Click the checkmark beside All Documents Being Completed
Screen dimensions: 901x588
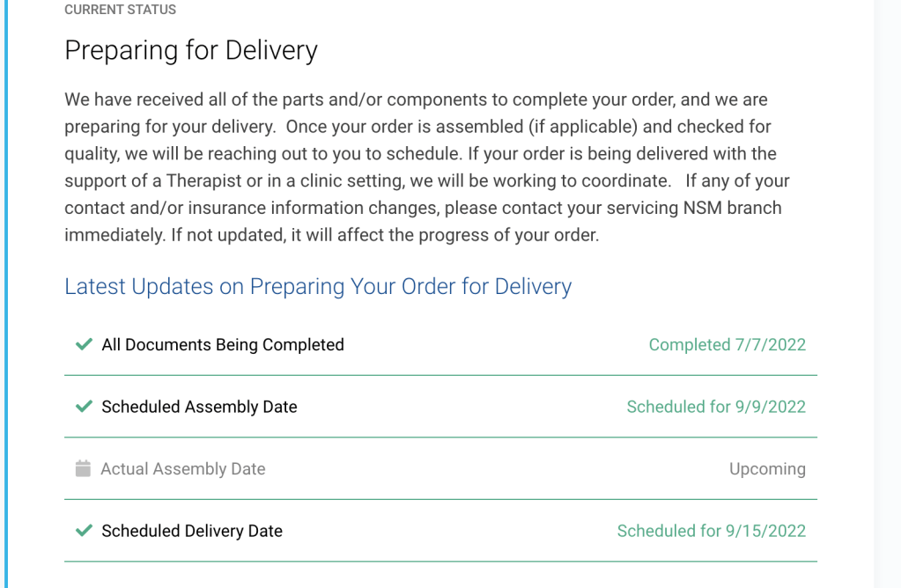tap(84, 345)
